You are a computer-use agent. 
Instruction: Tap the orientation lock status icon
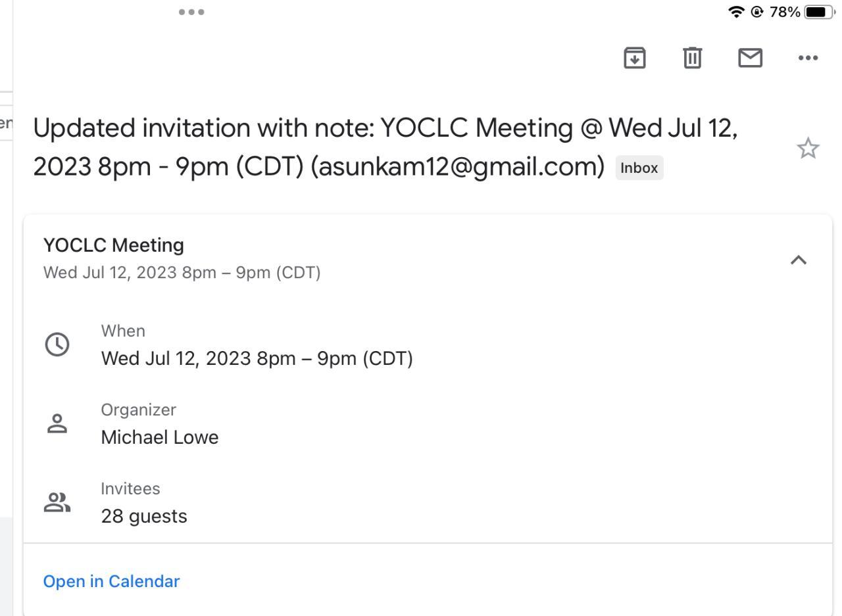[757, 12]
